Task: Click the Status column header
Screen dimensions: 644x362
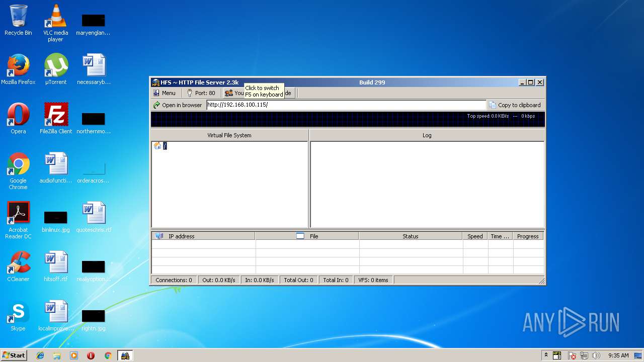Action: click(x=411, y=236)
